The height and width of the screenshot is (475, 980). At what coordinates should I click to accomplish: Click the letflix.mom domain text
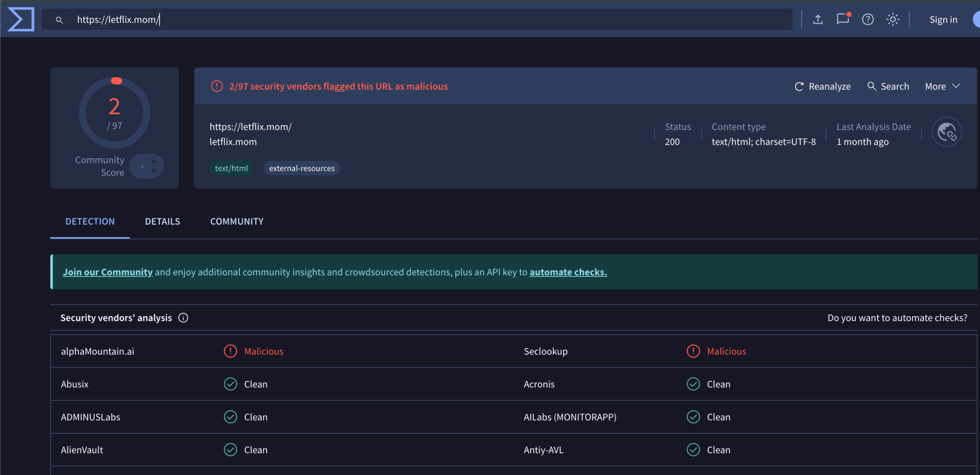coord(233,142)
